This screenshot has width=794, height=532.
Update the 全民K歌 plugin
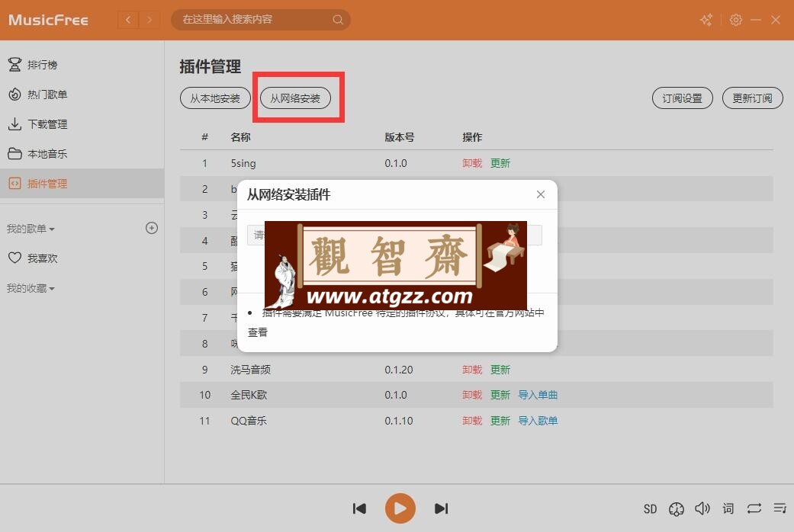click(x=500, y=395)
